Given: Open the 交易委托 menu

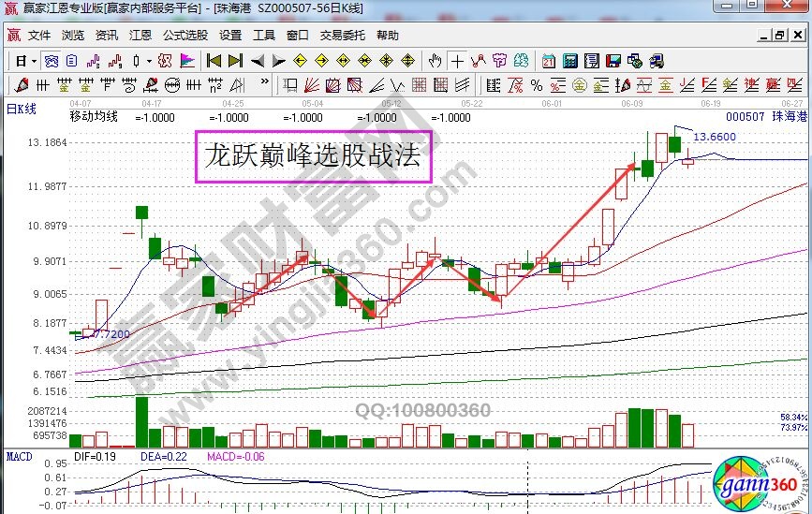Looking at the screenshot, I should coord(343,36).
